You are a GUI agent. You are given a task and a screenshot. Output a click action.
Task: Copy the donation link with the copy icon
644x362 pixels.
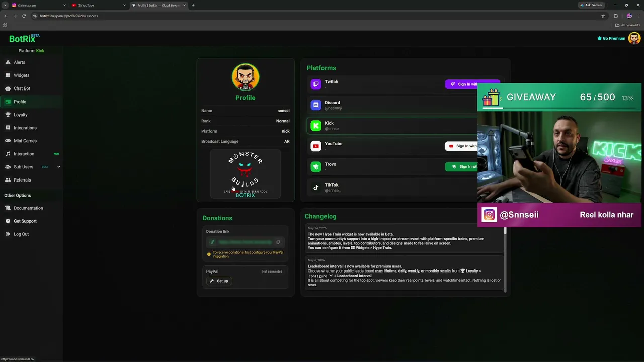(x=278, y=242)
